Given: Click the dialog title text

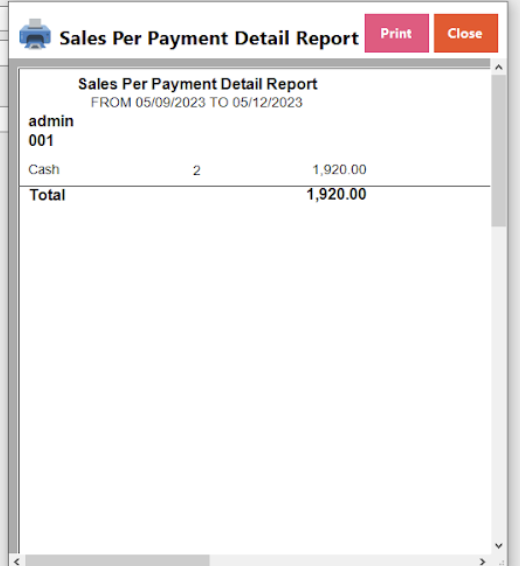Looking at the screenshot, I should [209, 38].
